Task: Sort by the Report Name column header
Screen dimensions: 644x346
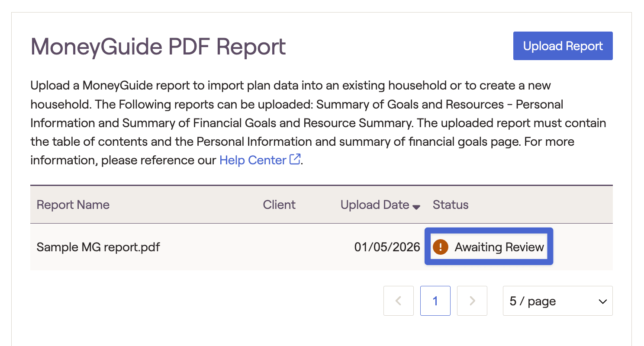Action: coord(73,205)
